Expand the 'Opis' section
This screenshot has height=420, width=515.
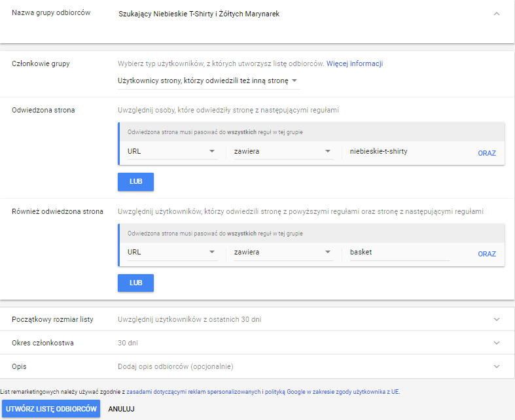tap(497, 366)
